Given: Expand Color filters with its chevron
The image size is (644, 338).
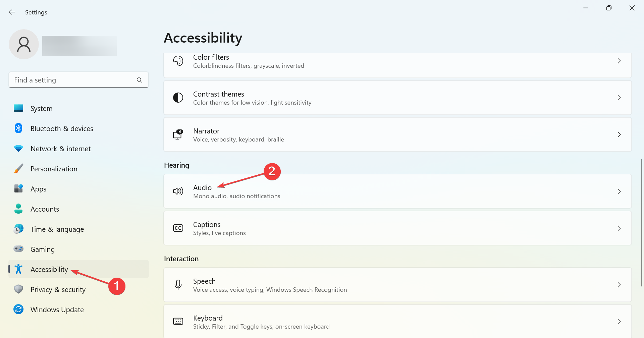Looking at the screenshot, I should click(619, 61).
